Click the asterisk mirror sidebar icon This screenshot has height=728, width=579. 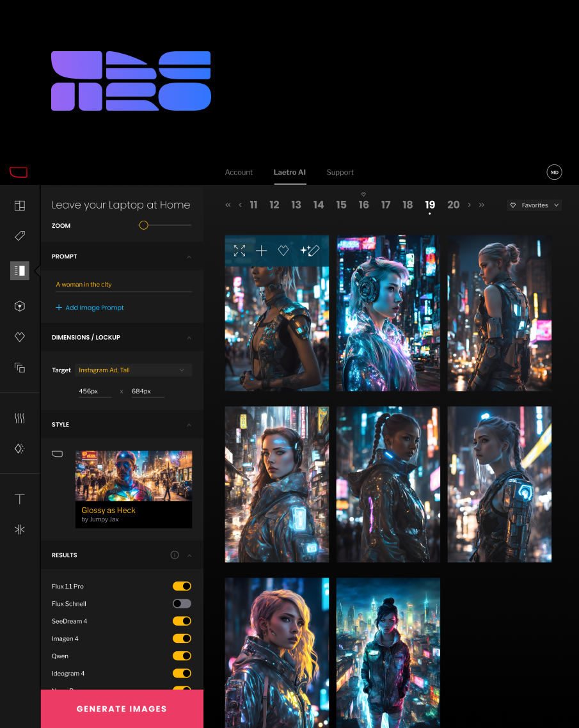(19, 529)
